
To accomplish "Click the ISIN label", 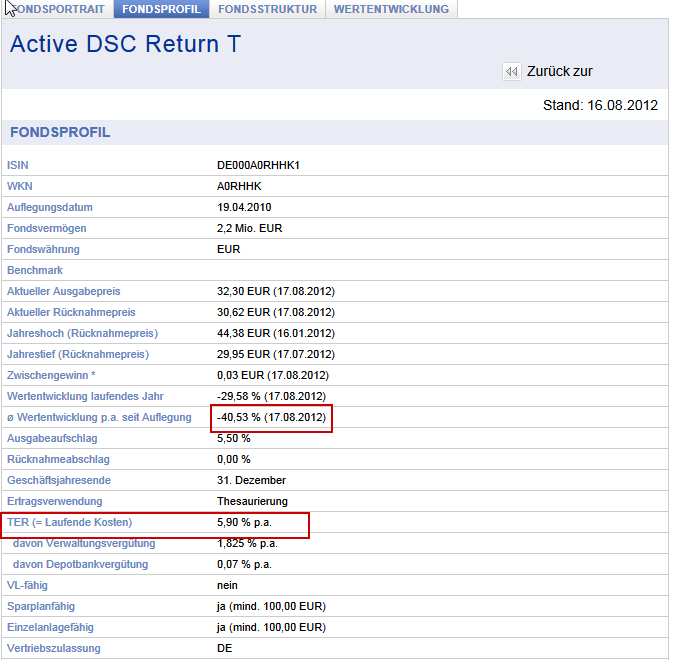I will pos(18,165).
